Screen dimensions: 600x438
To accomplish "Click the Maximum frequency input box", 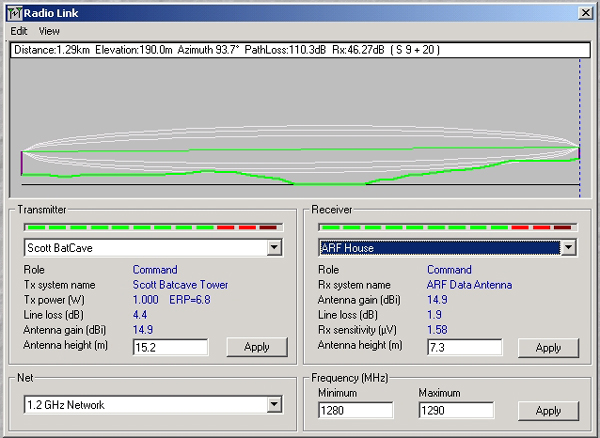I will click(455, 411).
